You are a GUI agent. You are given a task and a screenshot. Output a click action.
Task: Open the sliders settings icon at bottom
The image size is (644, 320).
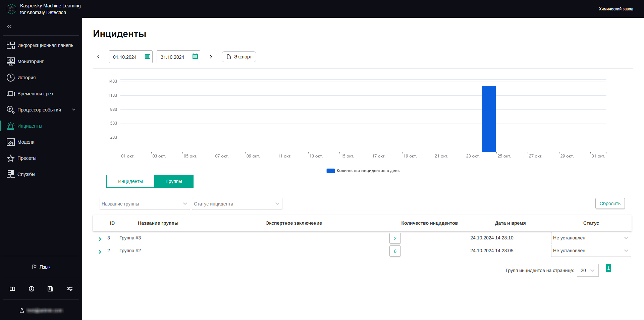tap(69, 289)
